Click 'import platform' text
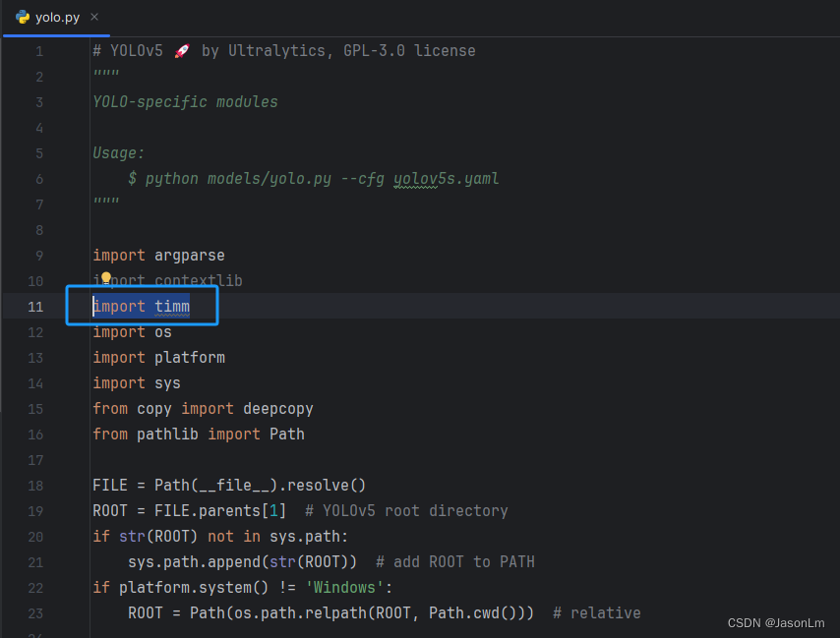 [x=158, y=358]
